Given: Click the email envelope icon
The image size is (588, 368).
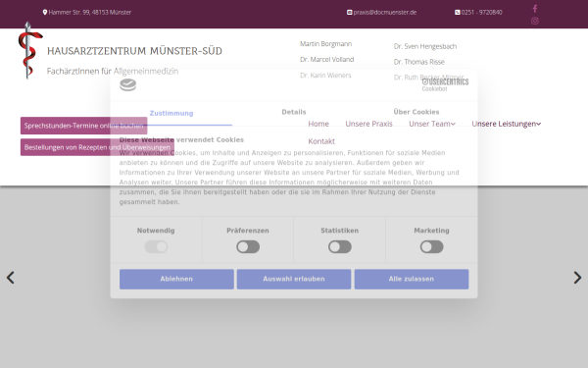Looking at the screenshot, I should coord(349,12).
